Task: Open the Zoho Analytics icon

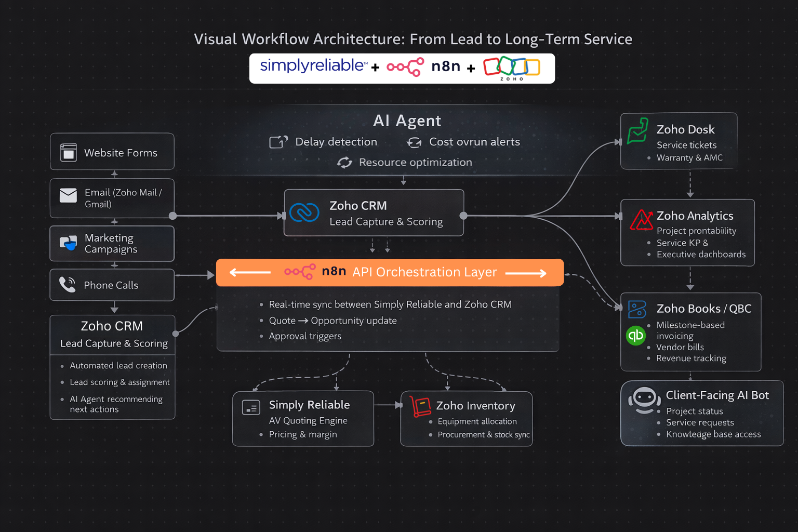Action: [642, 219]
